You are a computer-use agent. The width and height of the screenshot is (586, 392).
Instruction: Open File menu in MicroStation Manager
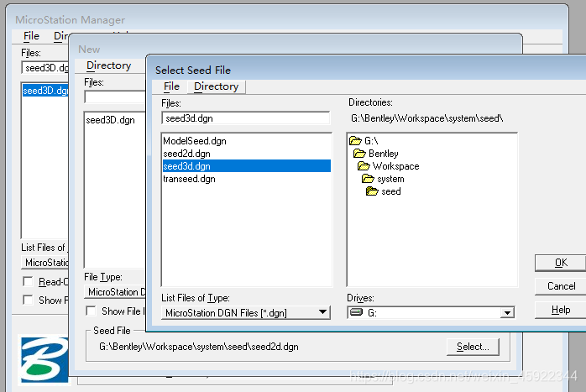tap(31, 36)
